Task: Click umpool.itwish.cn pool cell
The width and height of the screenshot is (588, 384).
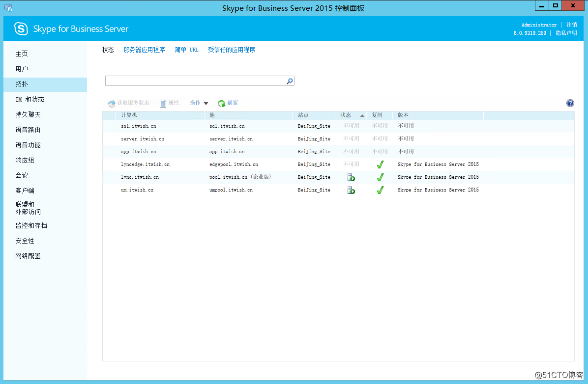Action: click(x=231, y=190)
